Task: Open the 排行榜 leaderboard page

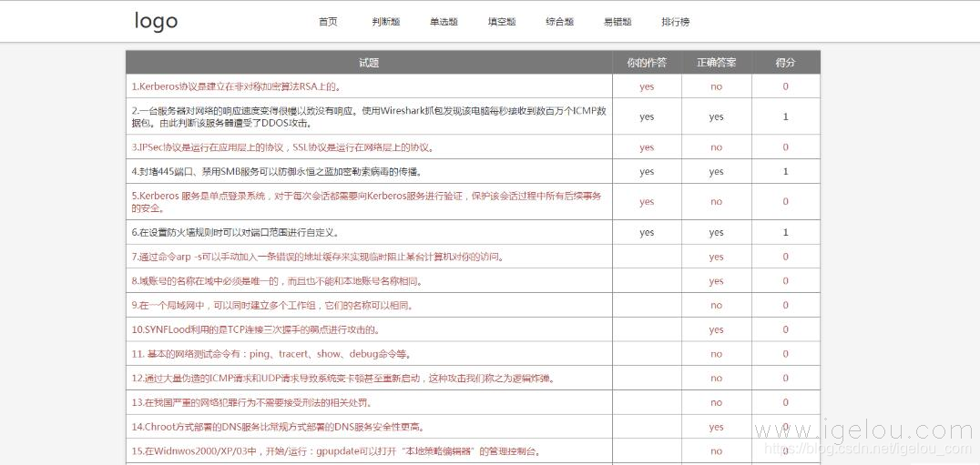Action: pyautogui.click(x=676, y=22)
